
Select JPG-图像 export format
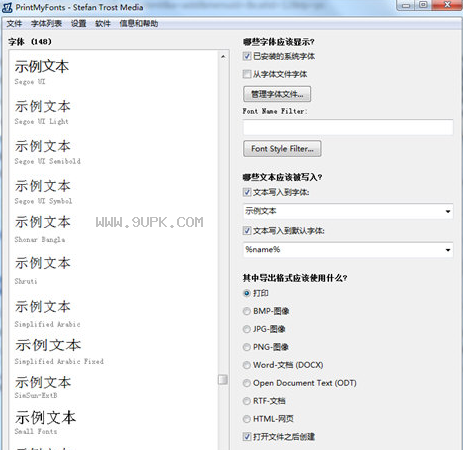pos(247,329)
